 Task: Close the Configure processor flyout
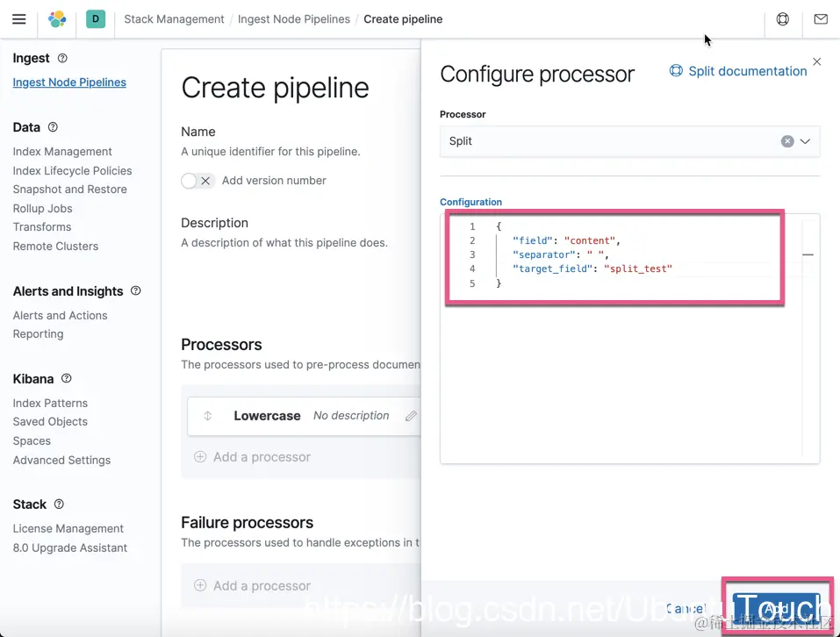[816, 61]
